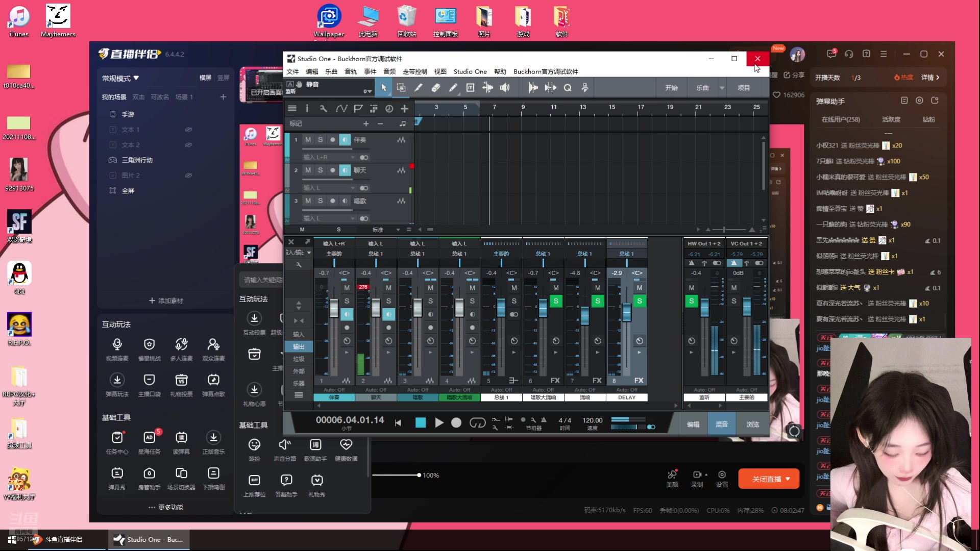Open the quantize value dropdown under 静音
The image size is (980, 551).
point(367,92)
